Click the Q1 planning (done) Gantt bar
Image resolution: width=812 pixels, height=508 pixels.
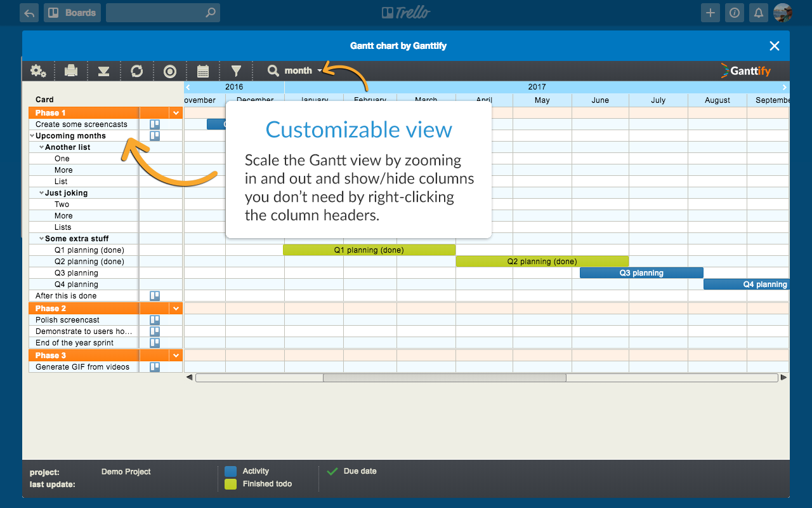369,250
